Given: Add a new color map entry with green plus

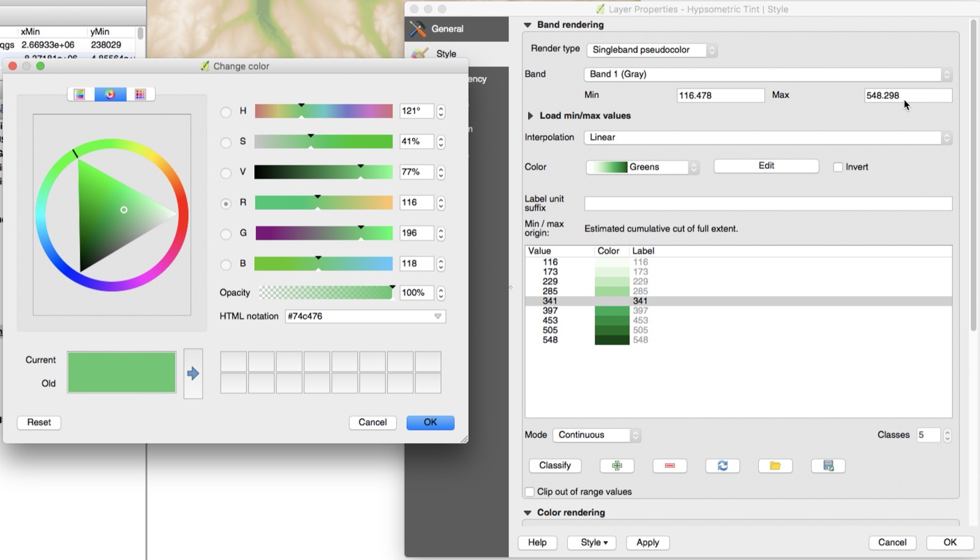Looking at the screenshot, I should pyautogui.click(x=617, y=466).
